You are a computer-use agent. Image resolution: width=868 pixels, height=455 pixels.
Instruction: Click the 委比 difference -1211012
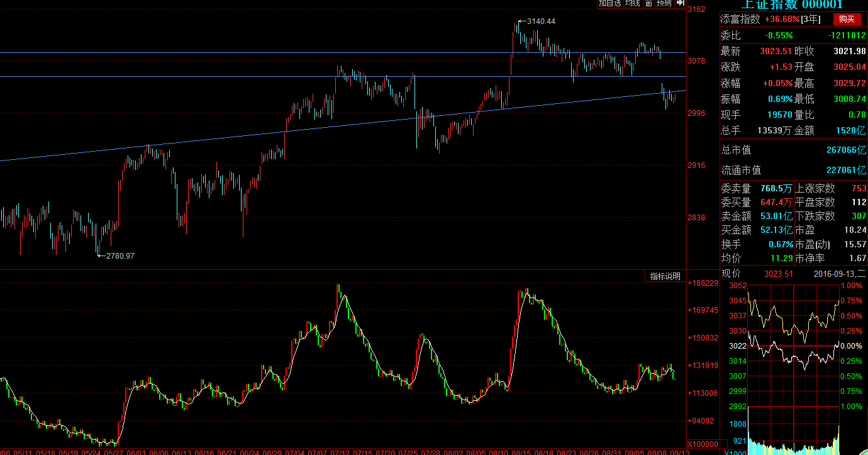click(x=847, y=35)
